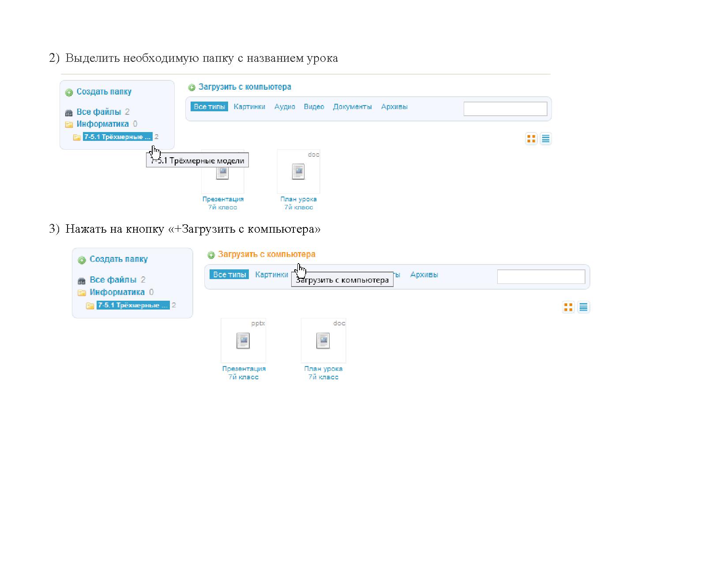
Task: Select highlighted '7-5.1 Трёхмерные ...' folder in upper screenshot
Action: pos(118,137)
